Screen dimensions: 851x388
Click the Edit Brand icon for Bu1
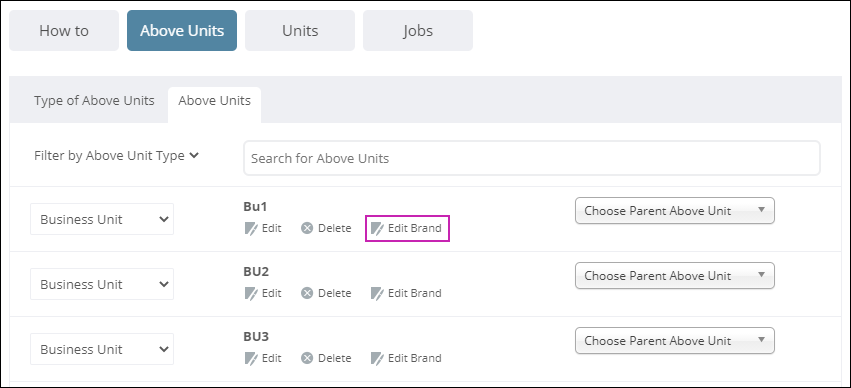[x=377, y=228]
